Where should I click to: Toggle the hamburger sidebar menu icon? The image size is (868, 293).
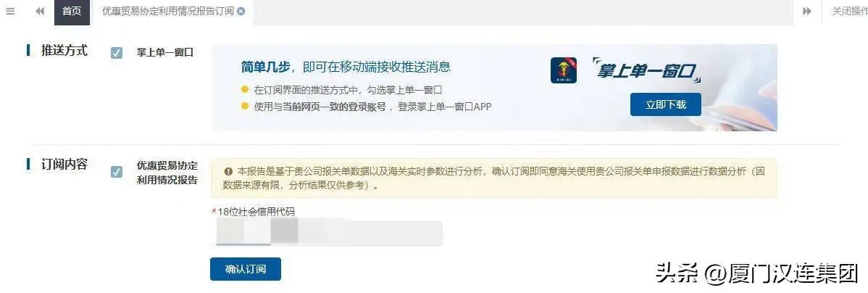(10, 11)
